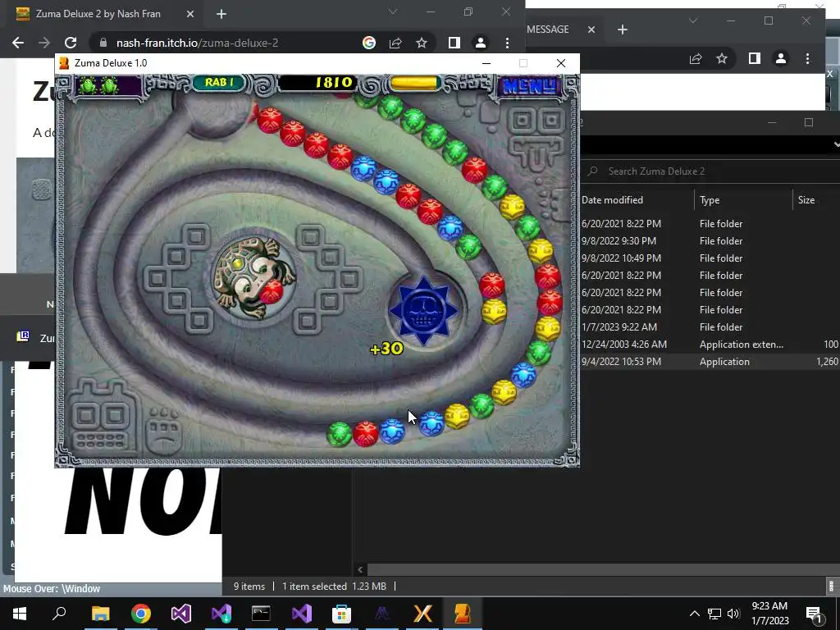Sort by Type column header
The height and width of the screenshot is (630, 840).
[x=743, y=200]
